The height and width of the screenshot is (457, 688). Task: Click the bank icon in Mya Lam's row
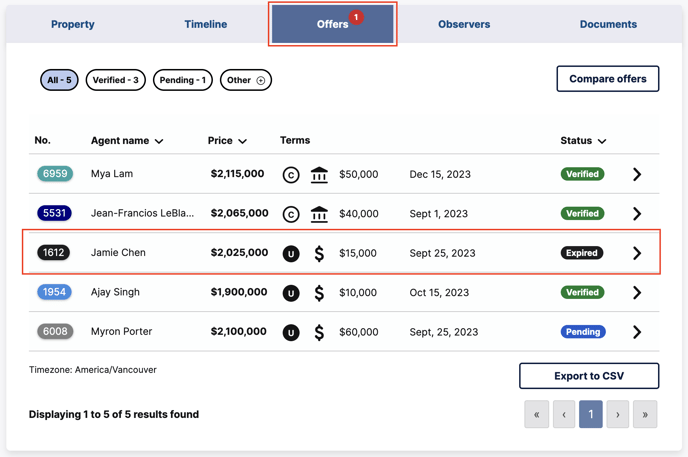(319, 175)
